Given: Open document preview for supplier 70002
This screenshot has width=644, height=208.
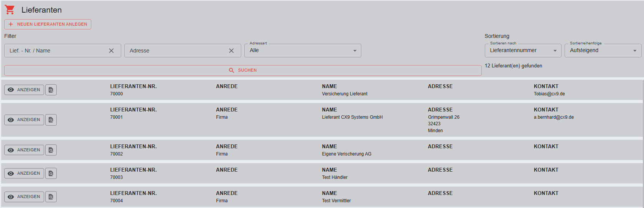Looking at the screenshot, I should (x=51, y=150).
